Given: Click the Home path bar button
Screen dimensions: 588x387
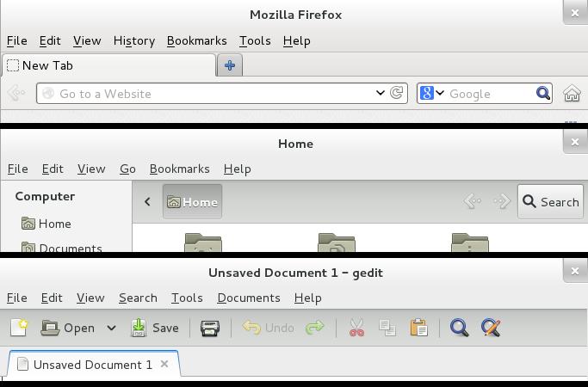Looking at the screenshot, I should pos(192,202).
